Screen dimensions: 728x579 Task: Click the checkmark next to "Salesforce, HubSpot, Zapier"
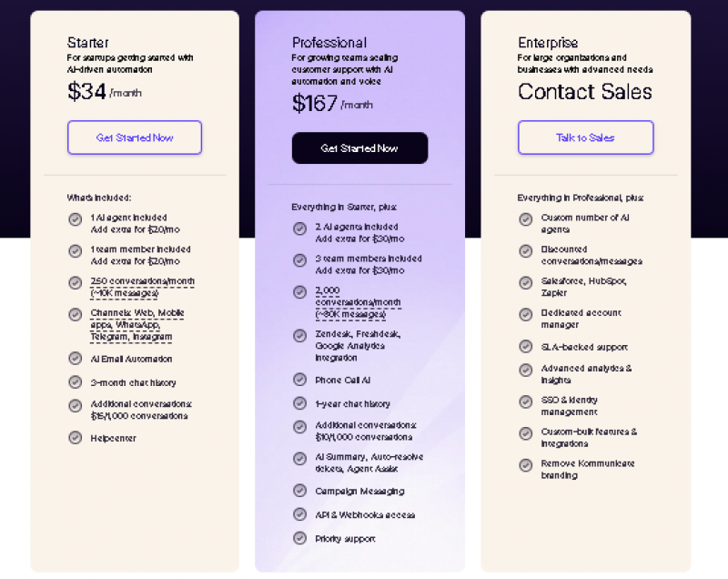pos(526,282)
